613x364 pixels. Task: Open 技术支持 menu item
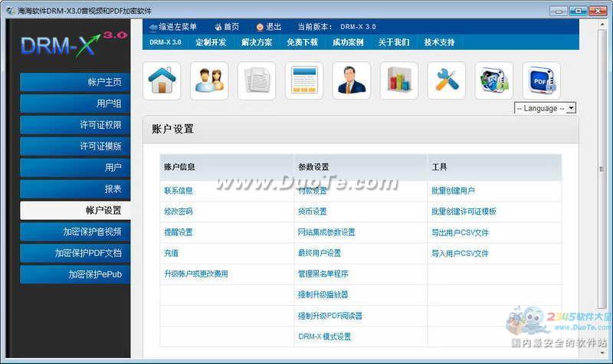tap(439, 42)
